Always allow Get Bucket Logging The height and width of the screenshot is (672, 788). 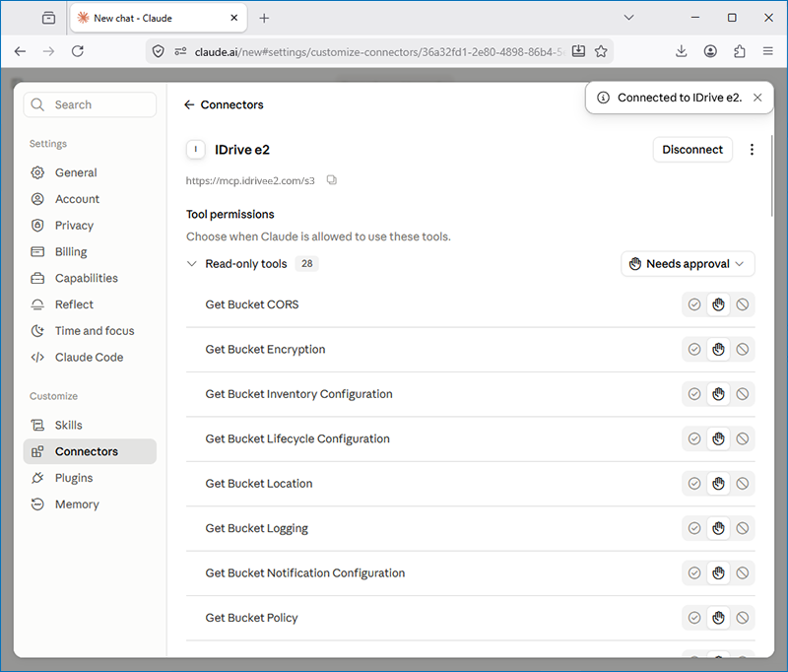pyautogui.click(x=694, y=528)
